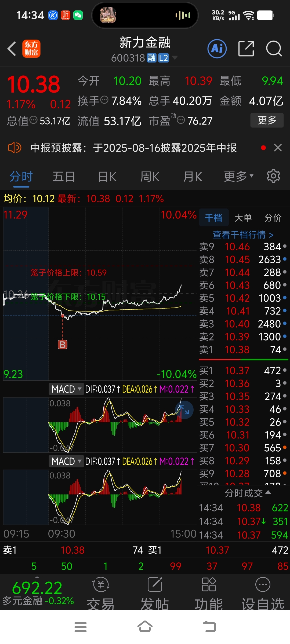Tap info icon next to 换手

pyautogui.click(x=104, y=100)
